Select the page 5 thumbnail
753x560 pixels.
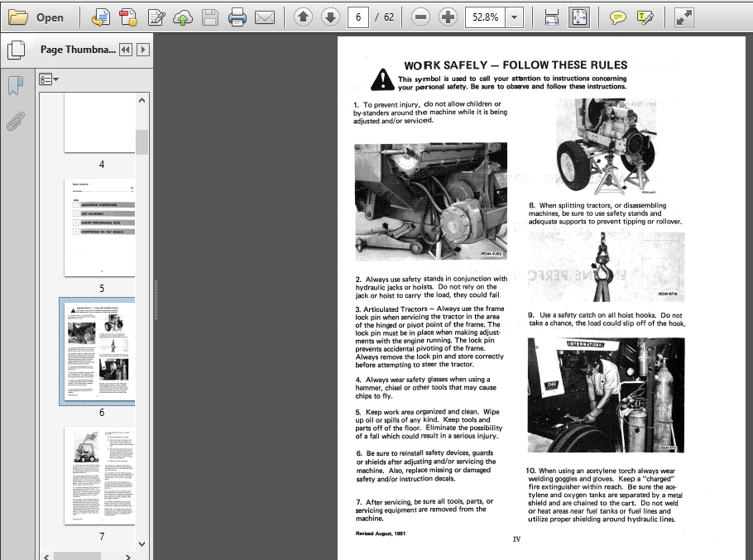pyautogui.click(x=100, y=228)
